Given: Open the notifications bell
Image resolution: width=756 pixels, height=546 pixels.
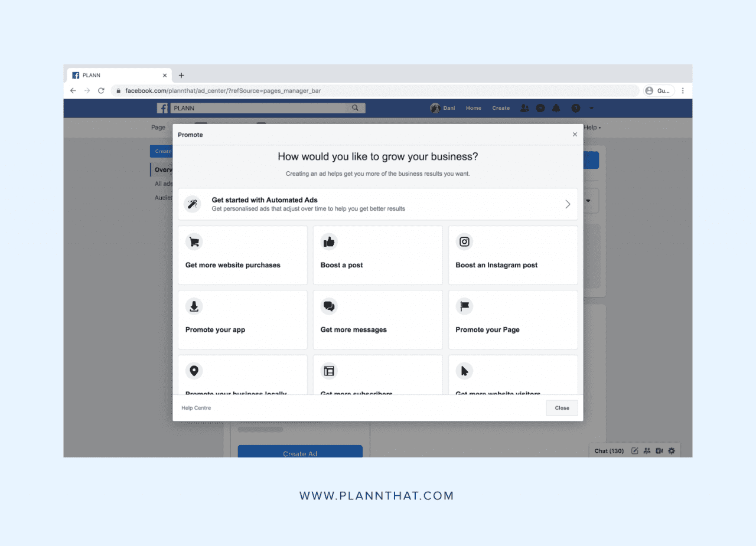Looking at the screenshot, I should click(x=556, y=108).
